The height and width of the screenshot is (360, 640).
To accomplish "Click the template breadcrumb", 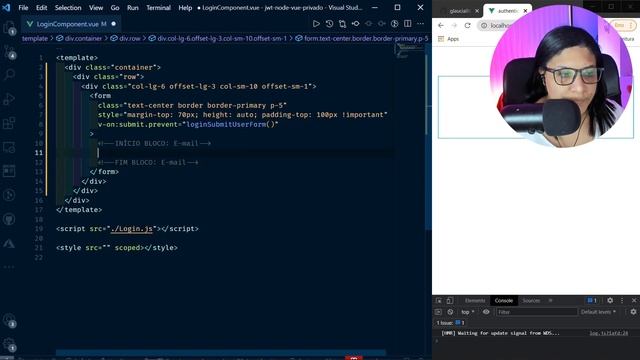I will pos(35,38).
